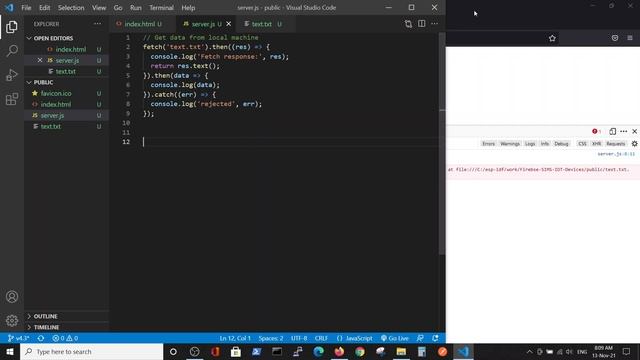Open the File menu
The width and height of the screenshot is (640, 360).
coord(26,8)
